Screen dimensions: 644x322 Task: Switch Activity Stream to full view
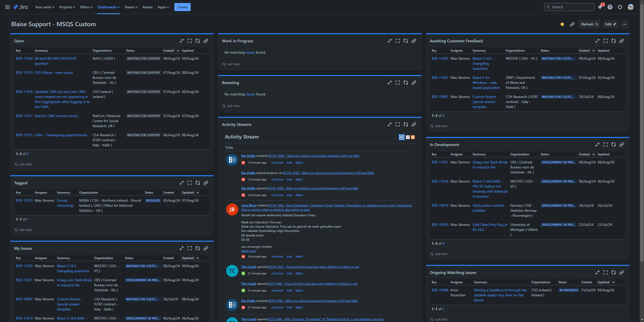402,137
